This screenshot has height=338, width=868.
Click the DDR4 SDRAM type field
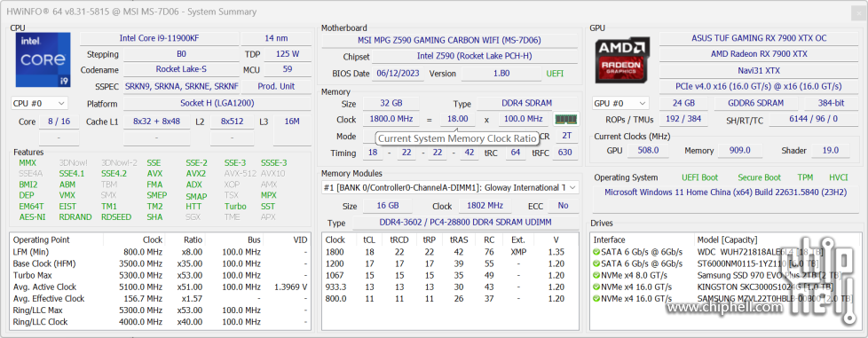(x=526, y=104)
